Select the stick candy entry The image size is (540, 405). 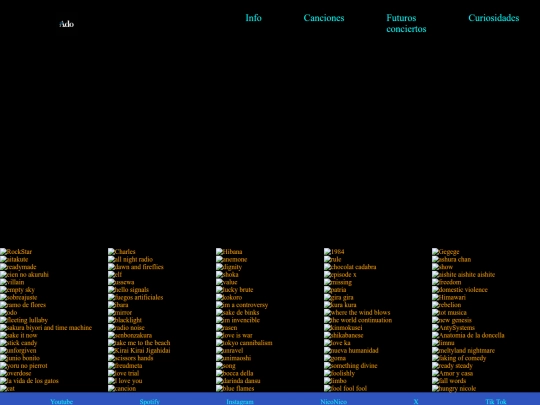point(19,343)
